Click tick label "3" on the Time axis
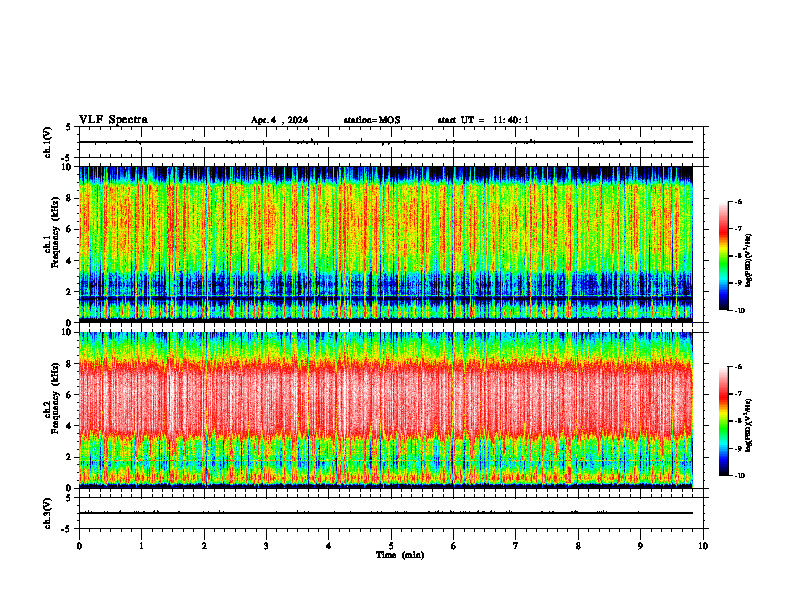This screenshot has width=792, height=612. point(266,546)
